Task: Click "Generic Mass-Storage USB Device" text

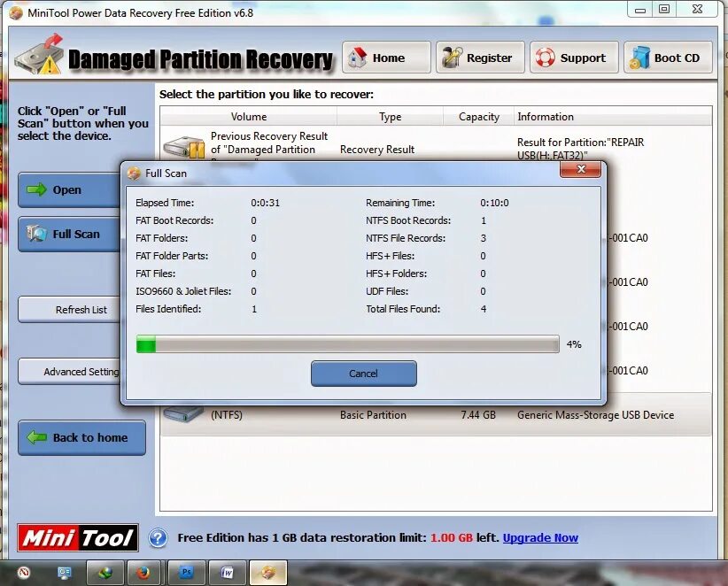Action: [596, 415]
